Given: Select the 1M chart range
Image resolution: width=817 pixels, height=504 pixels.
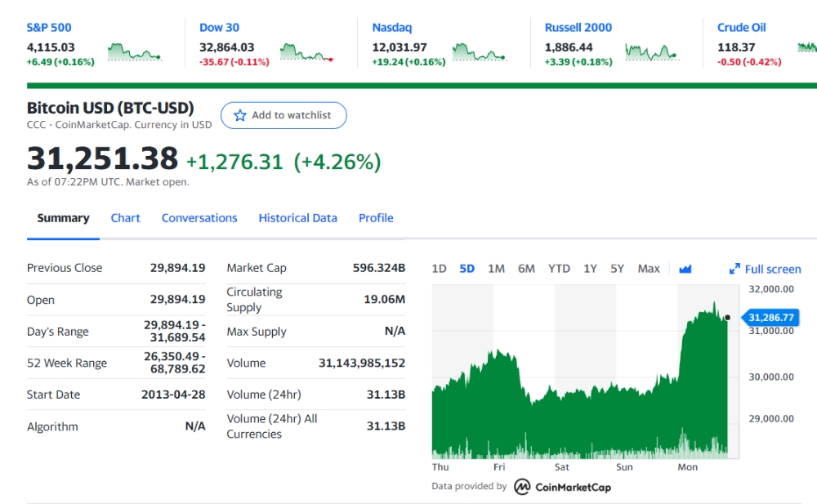Looking at the screenshot, I should [x=496, y=269].
